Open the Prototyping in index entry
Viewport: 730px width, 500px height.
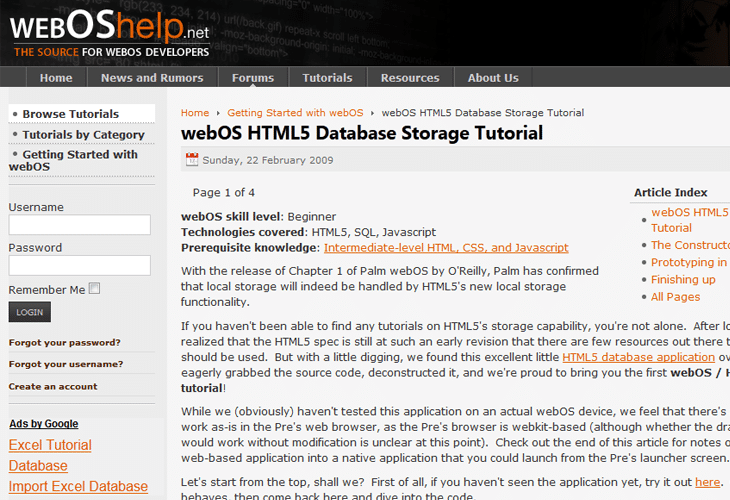[x=689, y=262]
